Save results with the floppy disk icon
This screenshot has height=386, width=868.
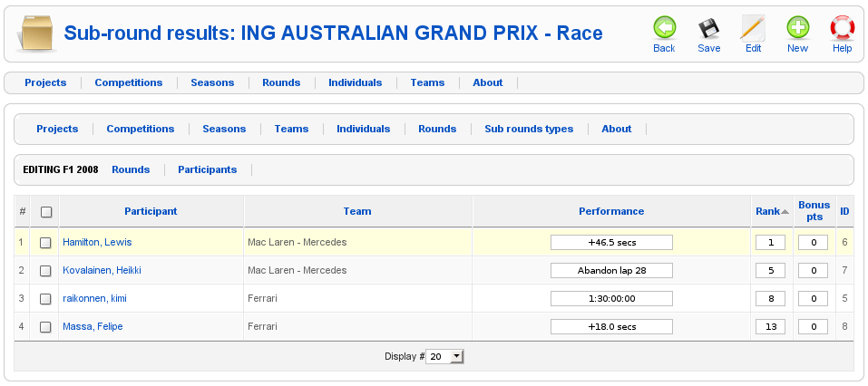point(708,28)
